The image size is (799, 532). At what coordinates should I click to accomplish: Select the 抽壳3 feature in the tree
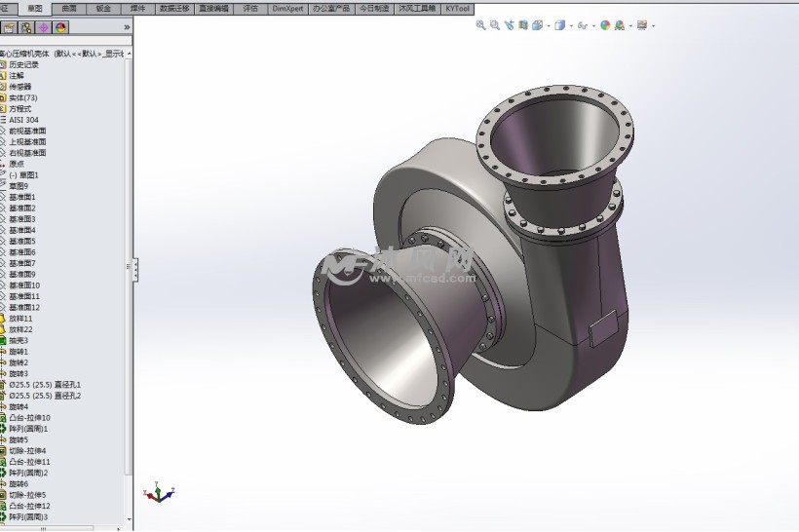[x=19, y=340]
